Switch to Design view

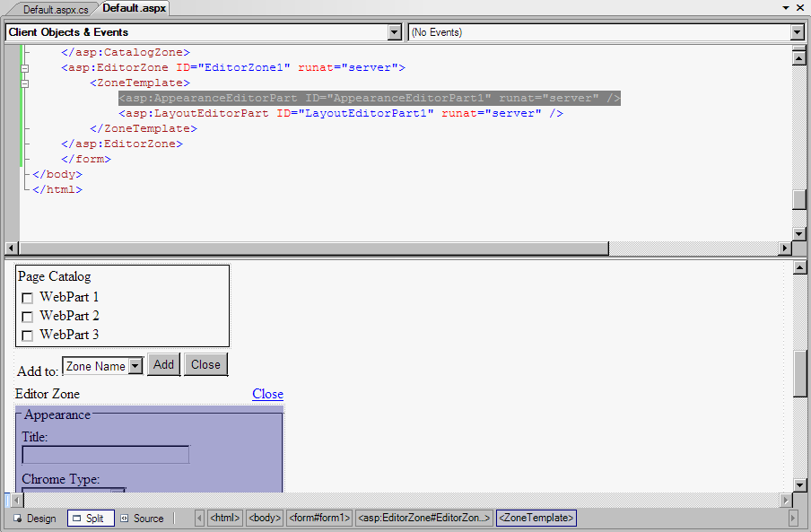tap(35, 518)
